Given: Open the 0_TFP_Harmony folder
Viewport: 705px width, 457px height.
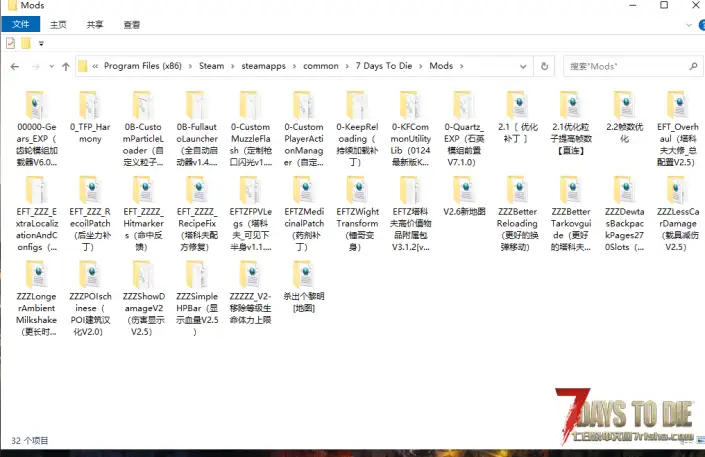Looking at the screenshot, I should [90, 117].
